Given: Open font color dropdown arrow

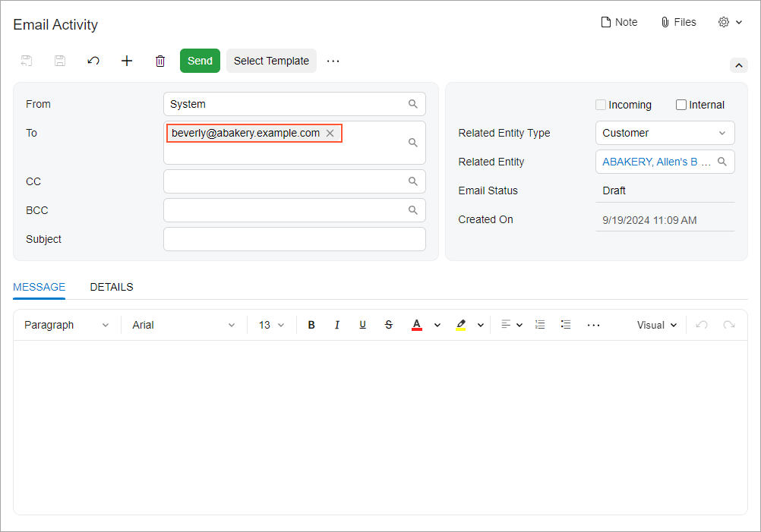Looking at the screenshot, I should tap(437, 326).
